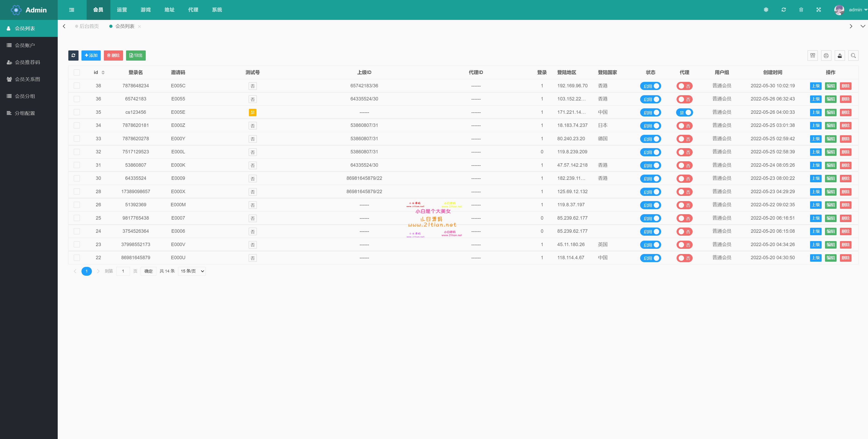Click 编辑 button for user 86981645879
The width and height of the screenshot is (868, 439).
831,258
